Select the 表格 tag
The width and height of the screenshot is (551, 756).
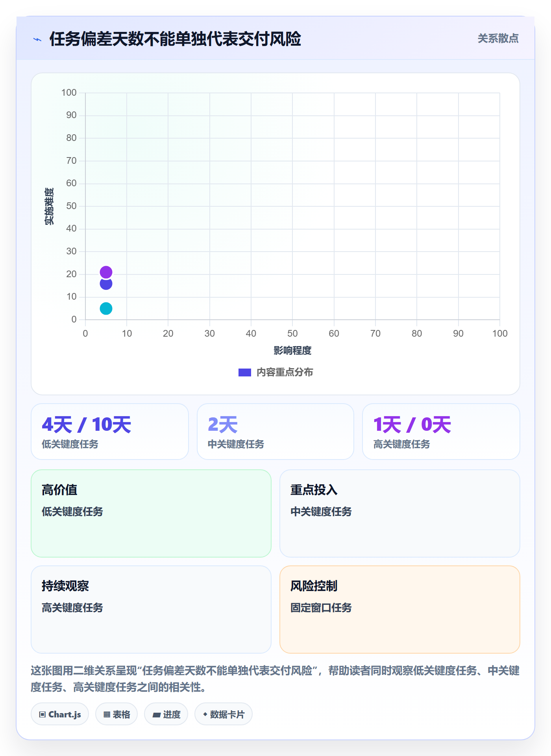tap(116, 714)
